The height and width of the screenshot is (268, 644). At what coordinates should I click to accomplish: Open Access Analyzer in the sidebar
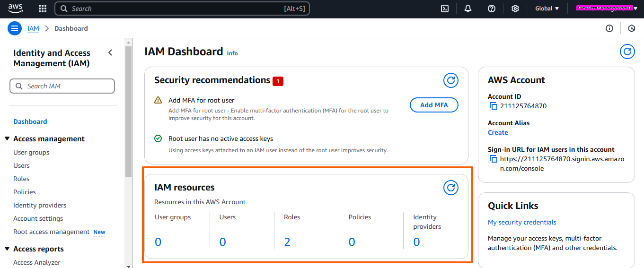[37, 262]
